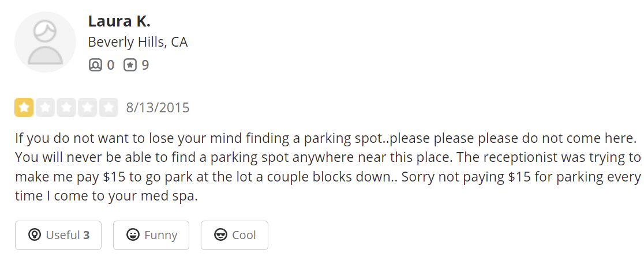Image resolution: width=644 pixels, height=265 pixels.
Task: Click the third empty rating star
Action: (x=66, y=108)
